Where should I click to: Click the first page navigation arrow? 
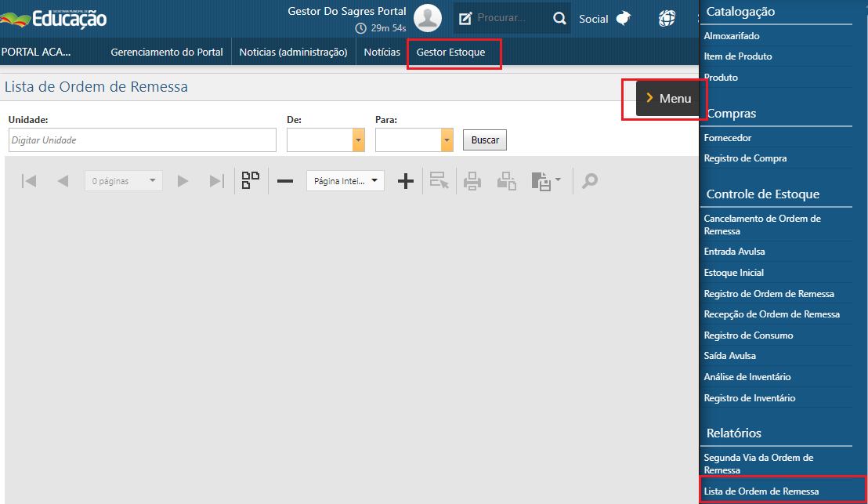coord(29,181)
